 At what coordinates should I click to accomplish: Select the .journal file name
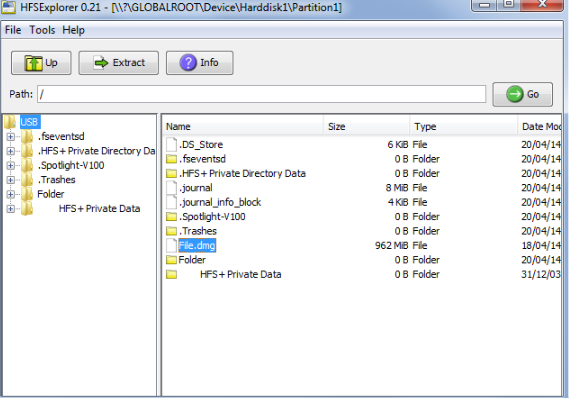point(196,188)
